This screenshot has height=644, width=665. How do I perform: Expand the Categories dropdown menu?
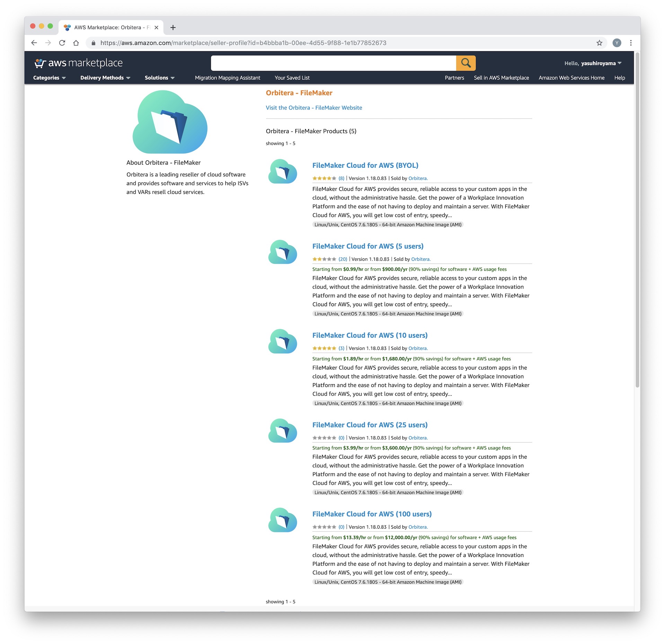coord(49,78)
